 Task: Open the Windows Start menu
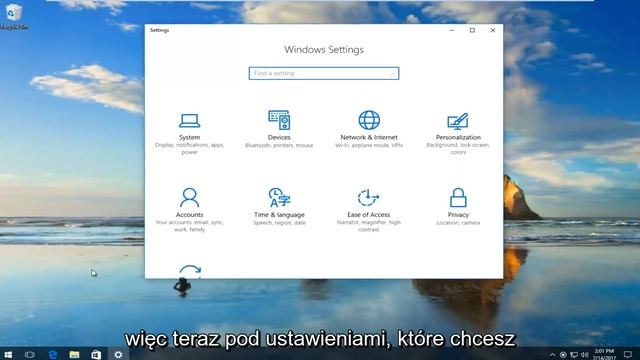pyautogui.click(x=8, y=355)
